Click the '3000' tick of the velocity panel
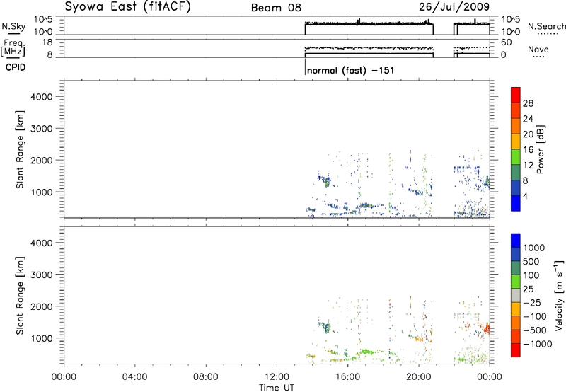 click(x=42, y=275)
